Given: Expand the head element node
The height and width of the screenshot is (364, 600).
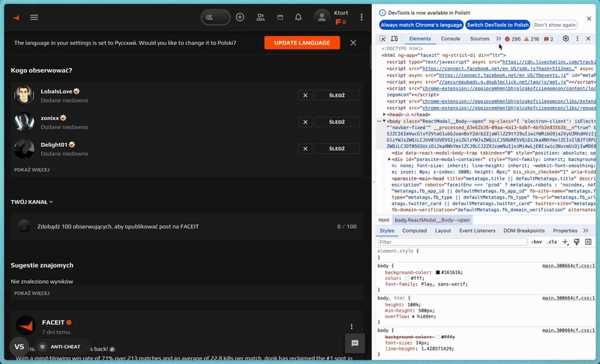Looking at the screenshot, I should tap(385, 115).
